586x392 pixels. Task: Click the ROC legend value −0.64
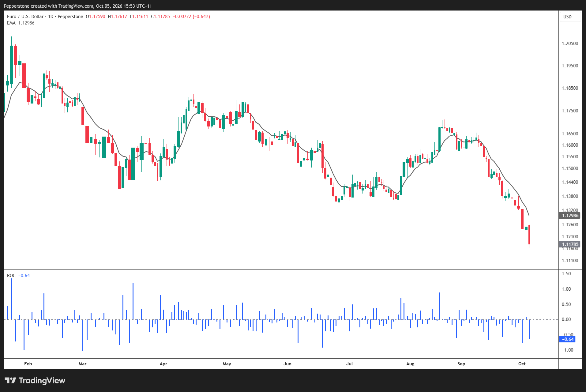[x=24, y=276]
